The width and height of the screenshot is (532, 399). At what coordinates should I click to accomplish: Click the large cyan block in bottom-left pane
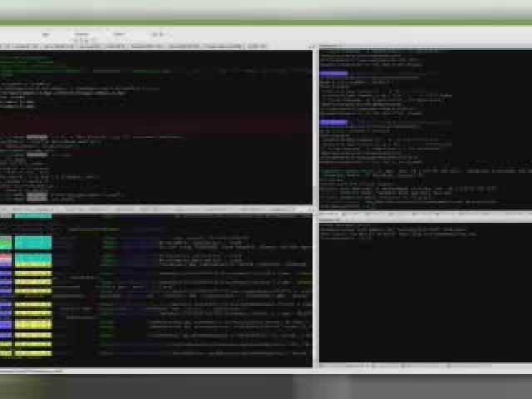(33, 243)
